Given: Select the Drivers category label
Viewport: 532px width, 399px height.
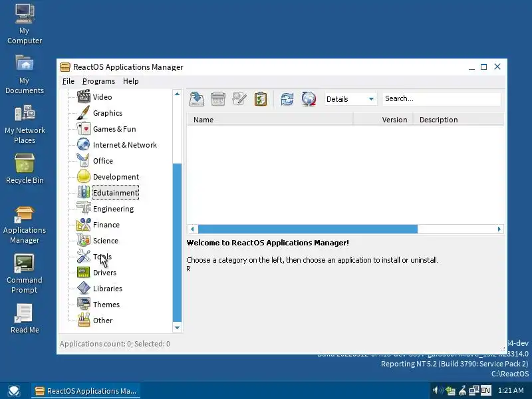Looking at the screenshot, I should [104, 273].
